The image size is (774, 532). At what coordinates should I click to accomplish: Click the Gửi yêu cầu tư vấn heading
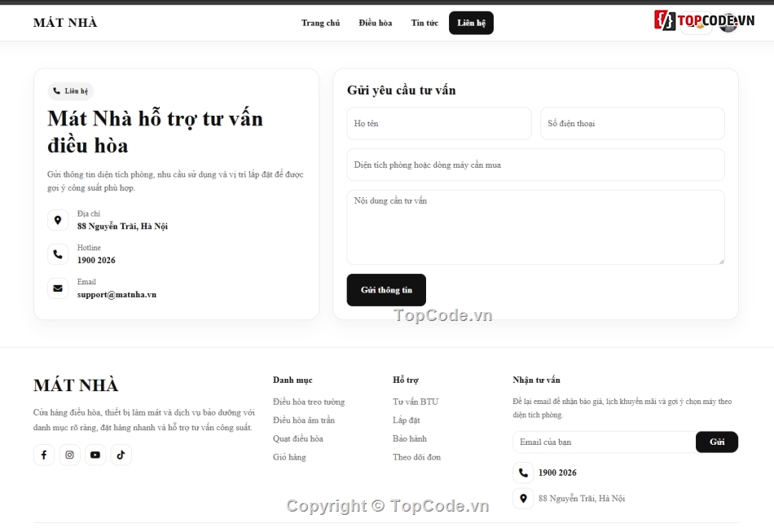click(x=402, y=90)
